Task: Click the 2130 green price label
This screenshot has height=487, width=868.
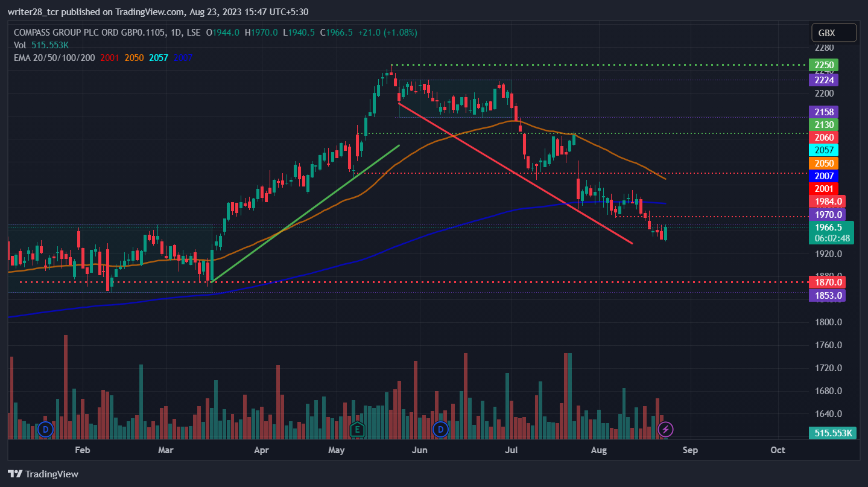Action: [x=823, y=125]
